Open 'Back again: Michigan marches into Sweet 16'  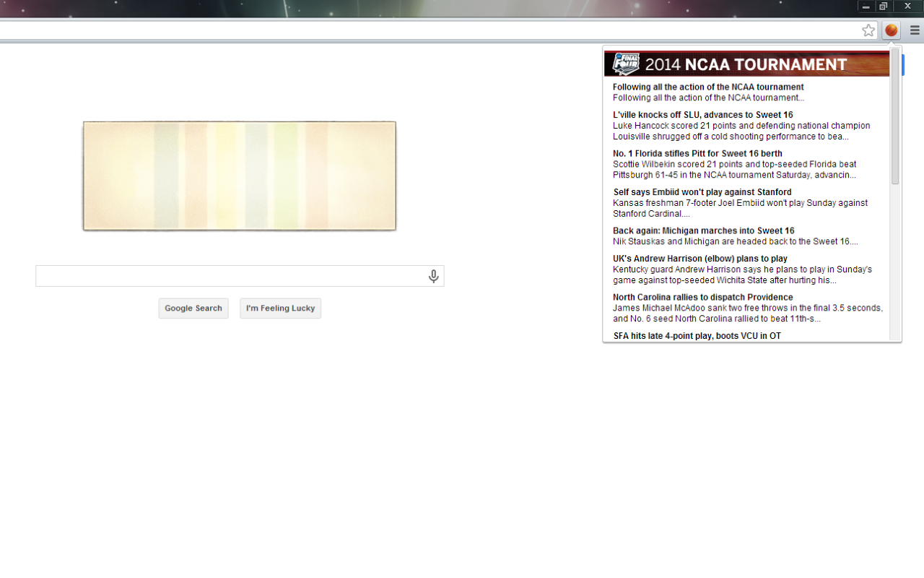(x=704, y=231)
